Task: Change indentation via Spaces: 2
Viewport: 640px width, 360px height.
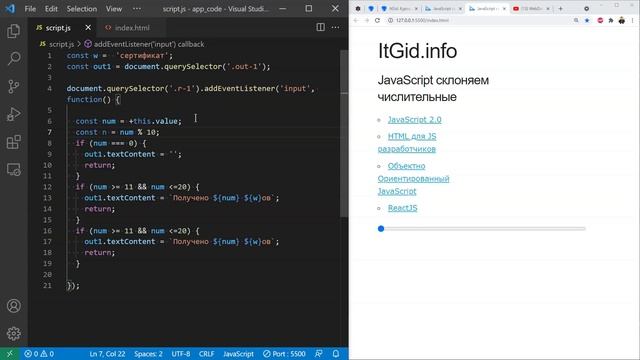Action: point(148,354)
